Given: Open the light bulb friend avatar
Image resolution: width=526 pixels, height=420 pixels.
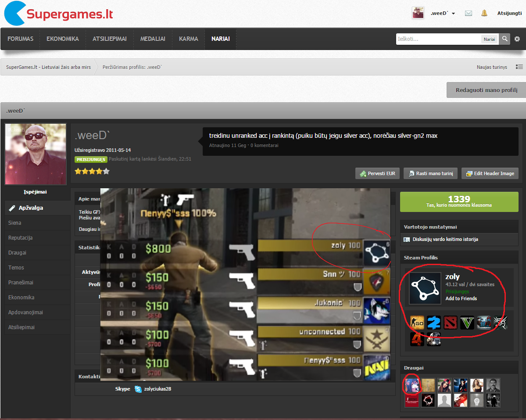Looking at the screenshot, I should pos(477,400).
